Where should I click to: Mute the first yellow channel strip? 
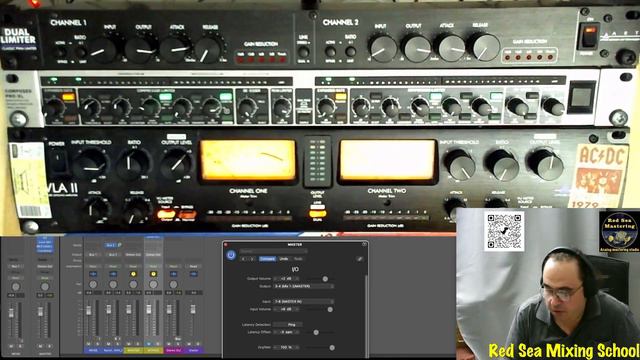[129, 344]
